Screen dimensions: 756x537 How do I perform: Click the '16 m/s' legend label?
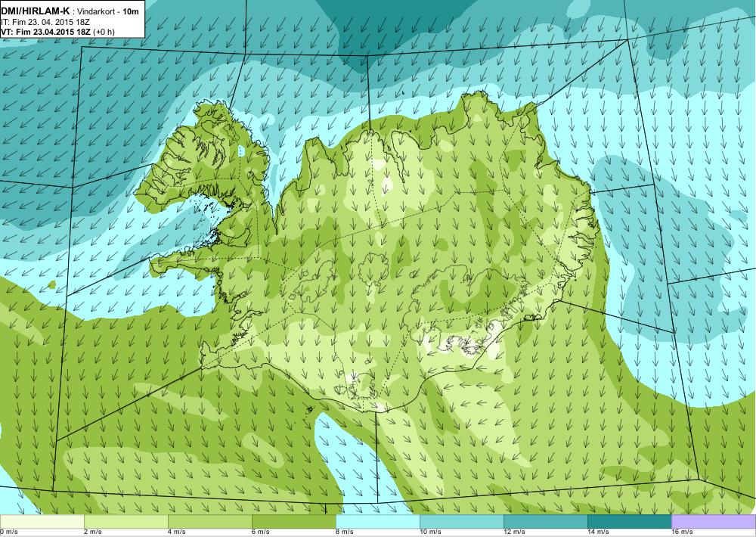coord(682,532)
